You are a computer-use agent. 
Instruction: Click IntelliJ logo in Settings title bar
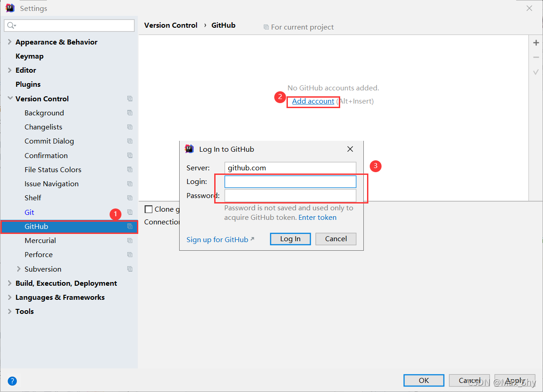pyautogui.click(x=10, y=8)
